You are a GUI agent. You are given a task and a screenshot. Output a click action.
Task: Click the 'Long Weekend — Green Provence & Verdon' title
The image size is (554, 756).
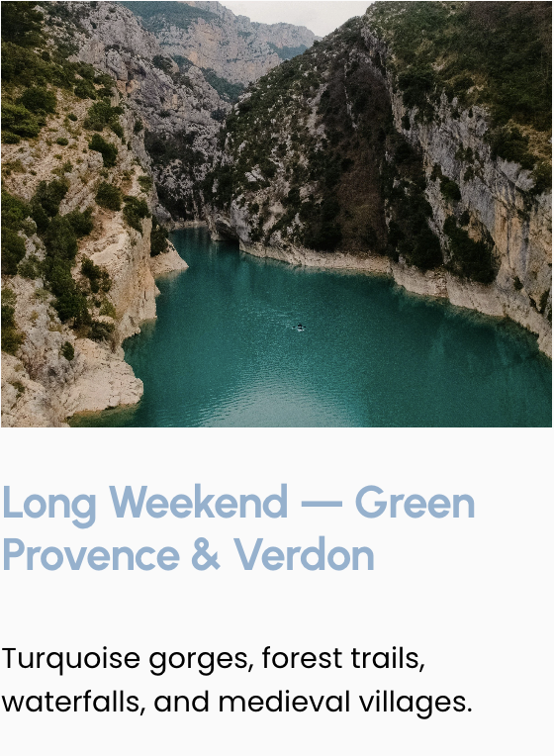click(x=238, y=528)
